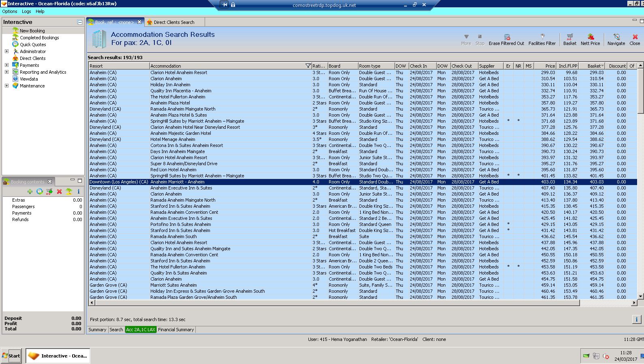
Task: Select the Holiday Inn Anaheim row
Action: tap(363, 85)
